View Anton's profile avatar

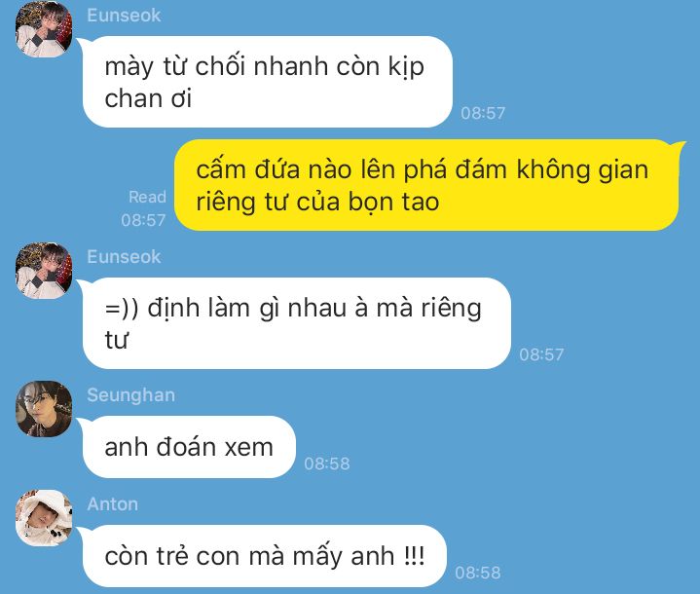44,518
